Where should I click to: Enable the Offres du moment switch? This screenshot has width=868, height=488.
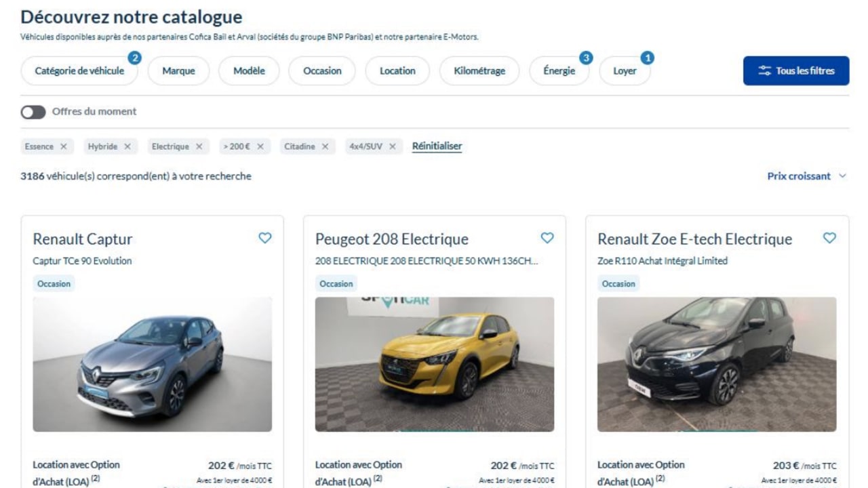33,111
